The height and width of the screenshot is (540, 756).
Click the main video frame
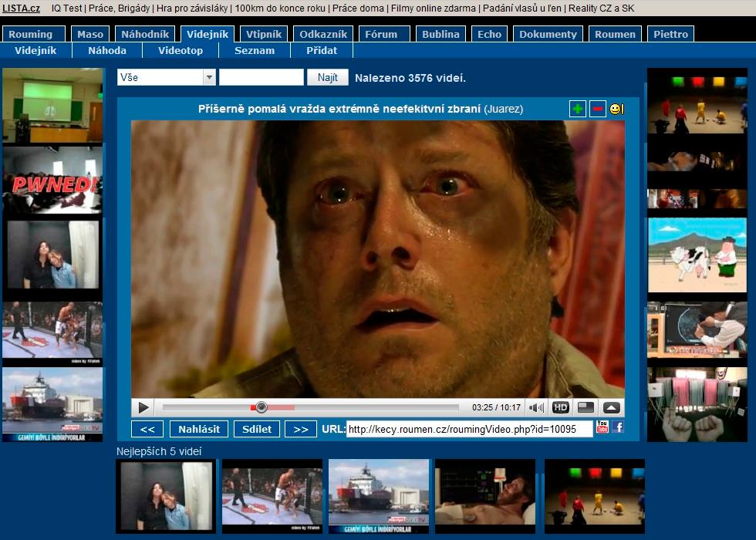coord(378,259)
